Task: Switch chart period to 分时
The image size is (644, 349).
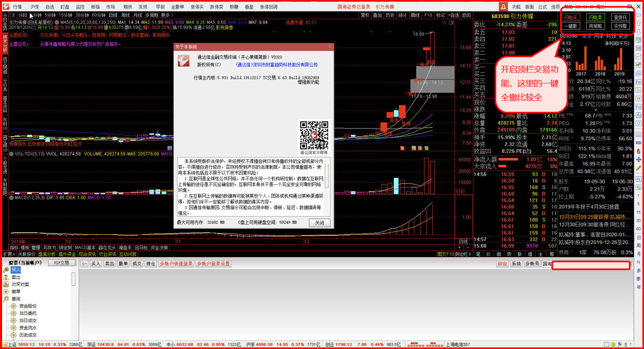Action: pyautogui.click(x=23, y=15)
